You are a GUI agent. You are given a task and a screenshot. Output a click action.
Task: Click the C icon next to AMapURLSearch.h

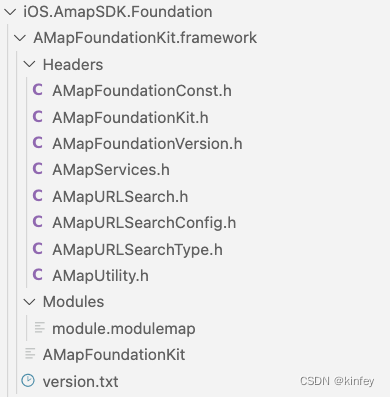[x=37, y=195]
